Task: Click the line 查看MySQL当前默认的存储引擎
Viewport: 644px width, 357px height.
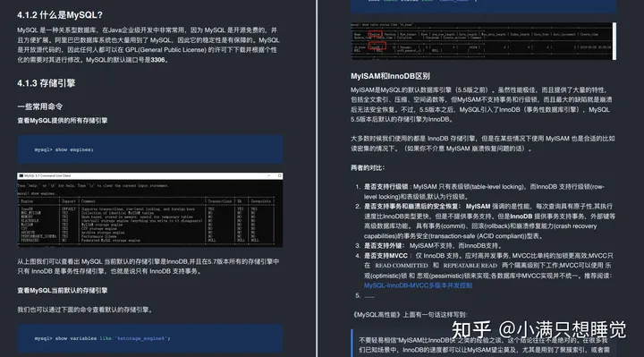Action: (x=63, y=291)
